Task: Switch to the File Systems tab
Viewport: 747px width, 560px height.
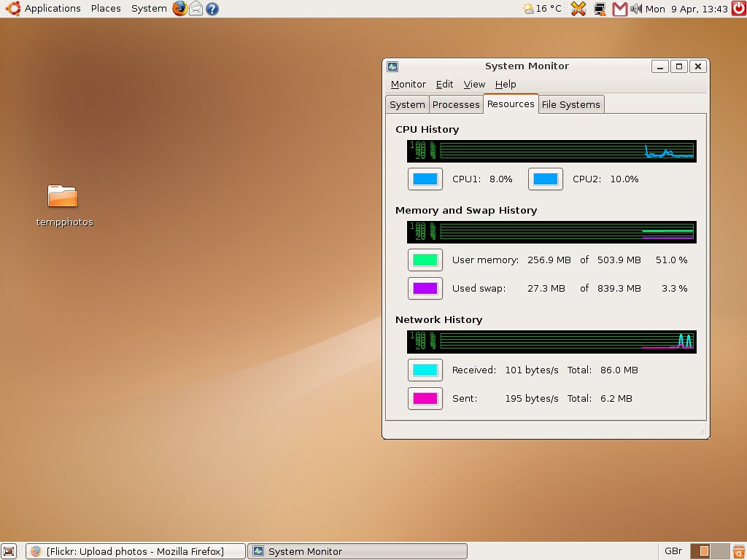Action: point(571,104)
